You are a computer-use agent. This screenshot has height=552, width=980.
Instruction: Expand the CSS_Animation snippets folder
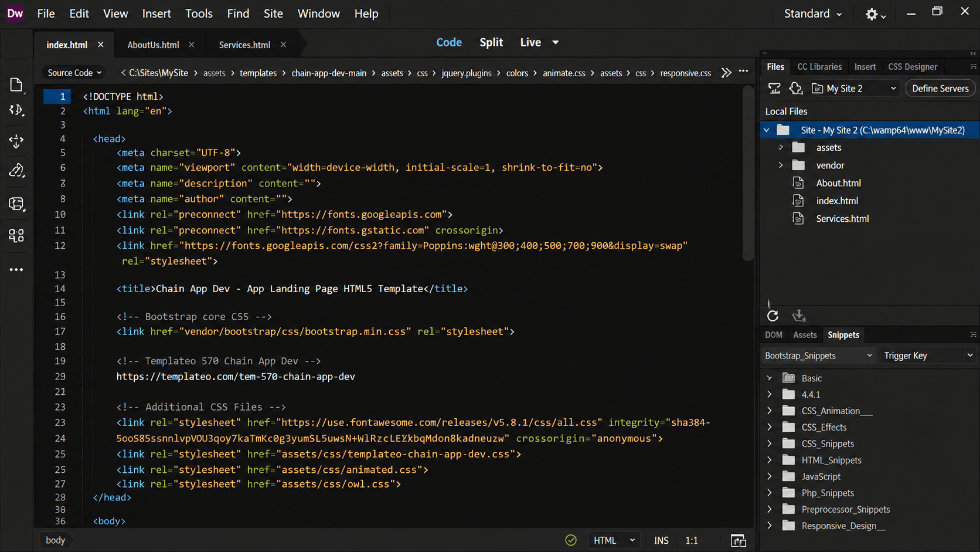pyautogui.click(x=770, y=411)
